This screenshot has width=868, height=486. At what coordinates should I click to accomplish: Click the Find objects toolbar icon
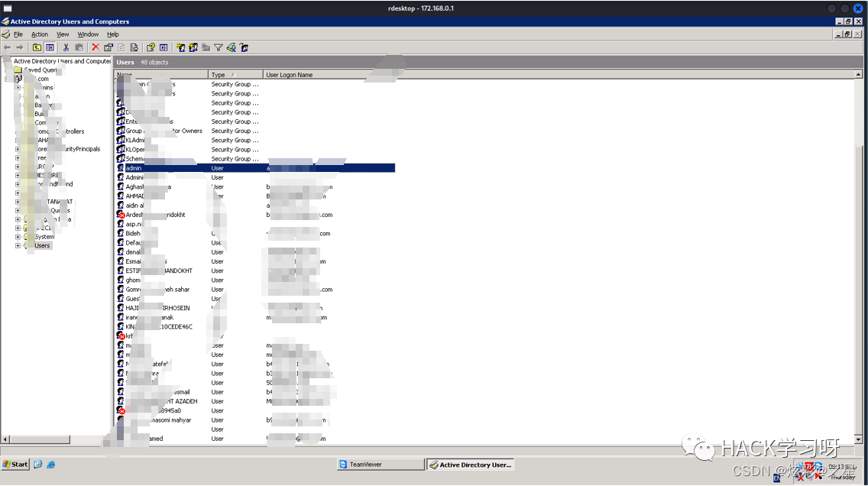pyautogui.click(x=232, y=47)
